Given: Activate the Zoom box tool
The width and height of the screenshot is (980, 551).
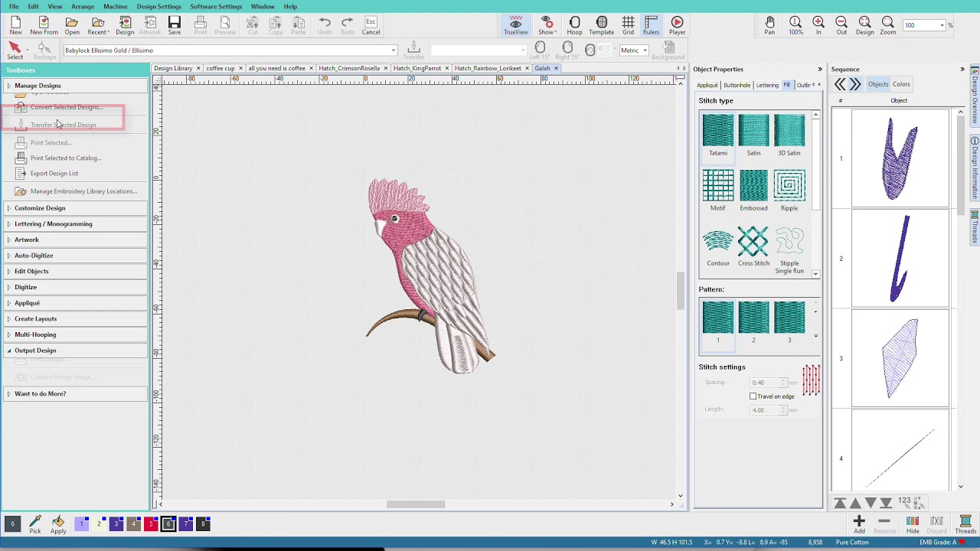Looking at the screenshot, I should (887, 25).
